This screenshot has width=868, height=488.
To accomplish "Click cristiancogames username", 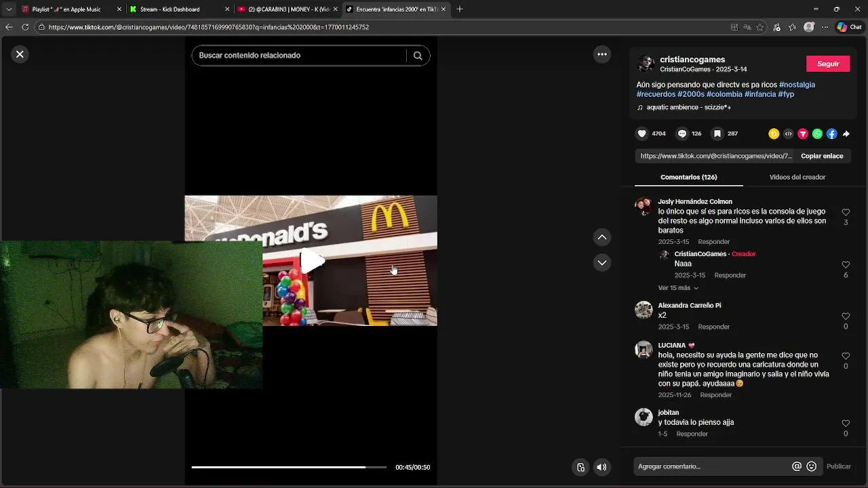I will click(692, 60).
